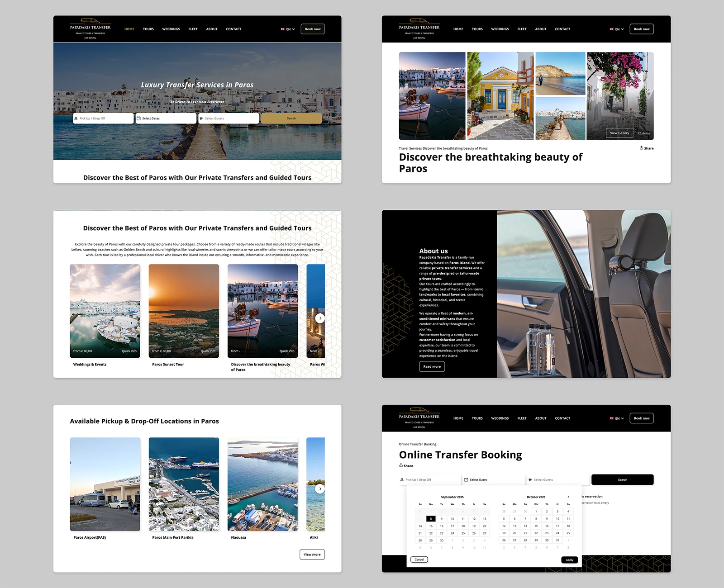Click calendar icon in hero Select Dates field
The width and height of the screenshot is (724, 588).
pos(139,119)
